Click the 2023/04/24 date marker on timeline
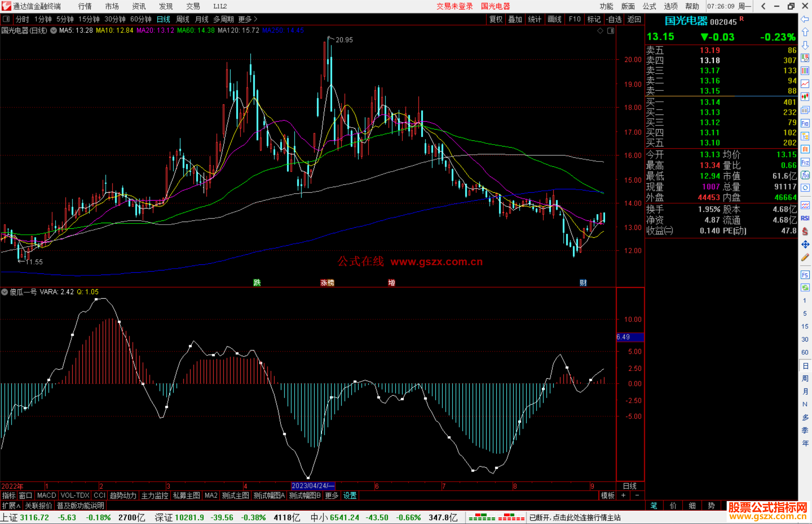Viewport: 812px width, 524px height. (312, 486)
